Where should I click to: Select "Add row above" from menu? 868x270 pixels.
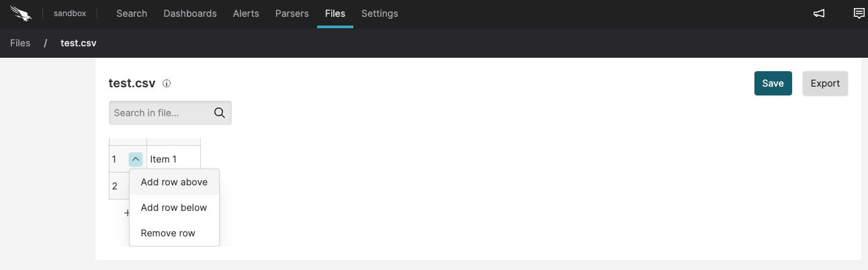tap(174, 182)
